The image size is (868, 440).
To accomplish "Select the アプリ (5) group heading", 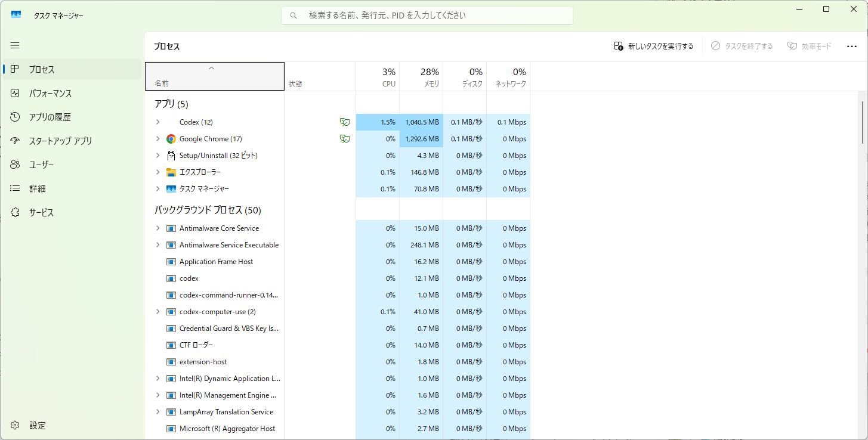I will [x=171, y=104].
